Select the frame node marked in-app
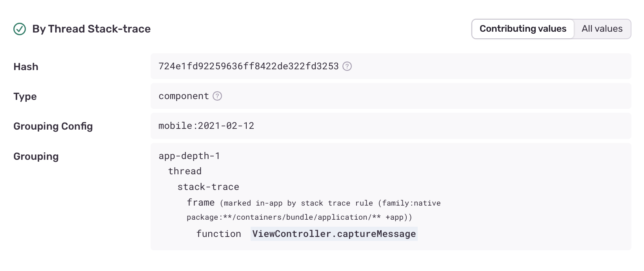Screen dimensions: 644x271 pos(200,202)
